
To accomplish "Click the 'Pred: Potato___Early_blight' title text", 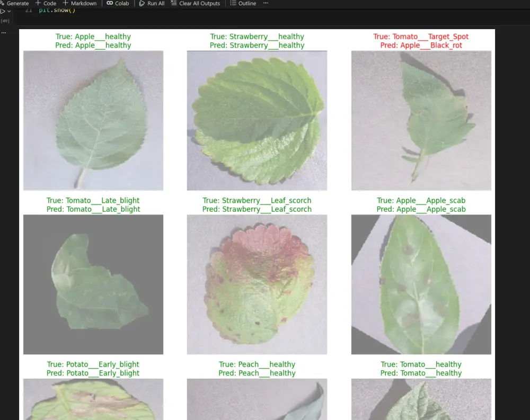I will pos(93,373).
